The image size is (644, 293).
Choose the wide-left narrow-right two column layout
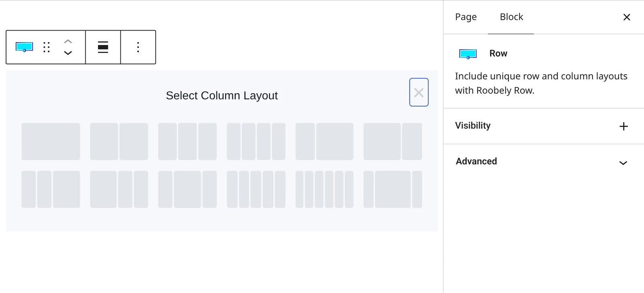pos(393,141)
